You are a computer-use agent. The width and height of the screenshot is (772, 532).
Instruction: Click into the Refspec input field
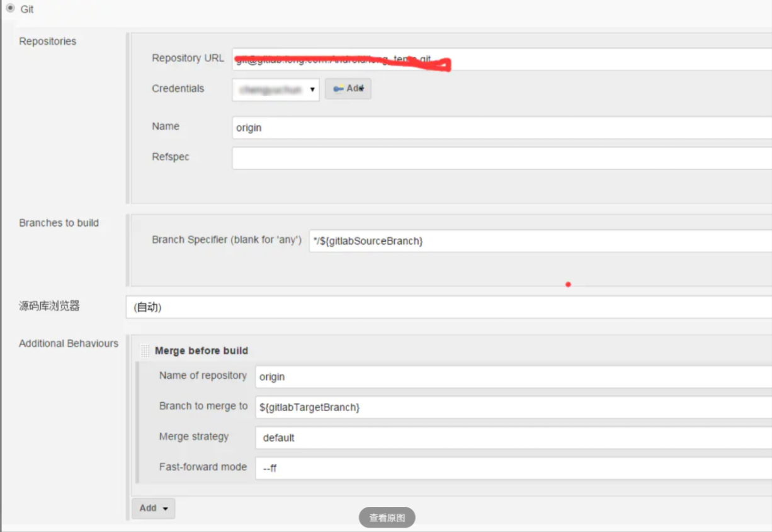point(502,158)
